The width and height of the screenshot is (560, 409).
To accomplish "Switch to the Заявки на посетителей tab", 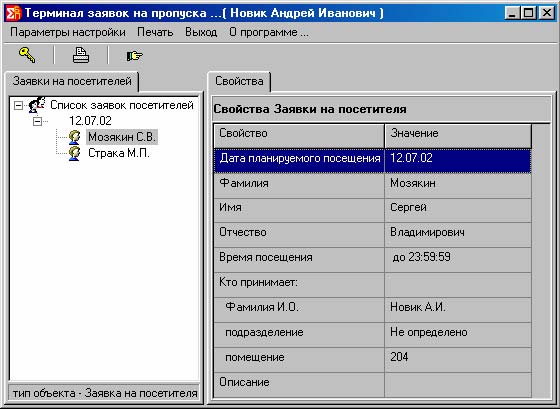I will coord(72,81).
